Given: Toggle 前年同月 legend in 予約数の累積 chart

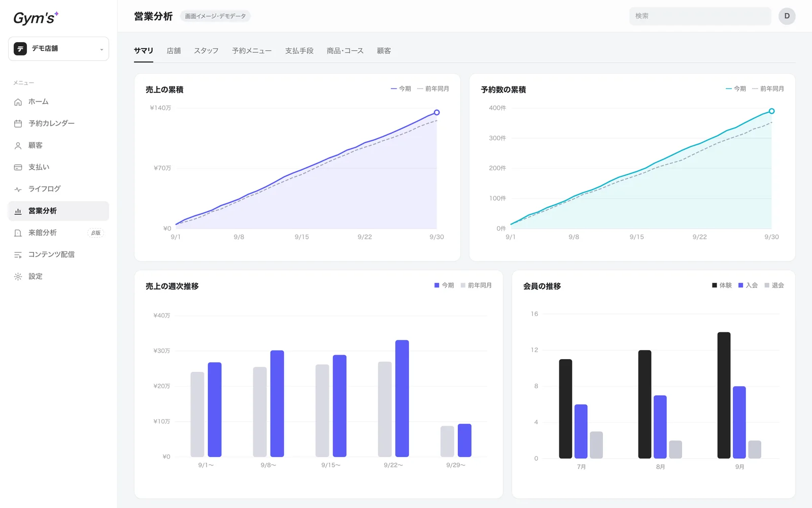Looking at the screenshot, I should pos(768,88).
